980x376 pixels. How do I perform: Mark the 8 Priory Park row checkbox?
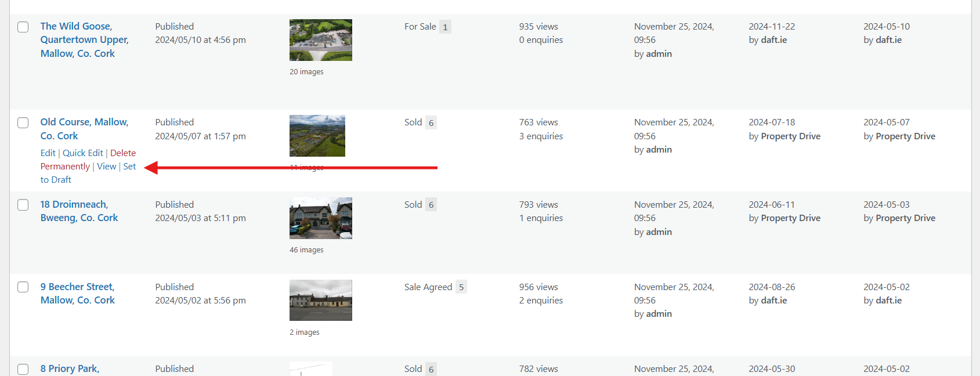click(23, 369)
